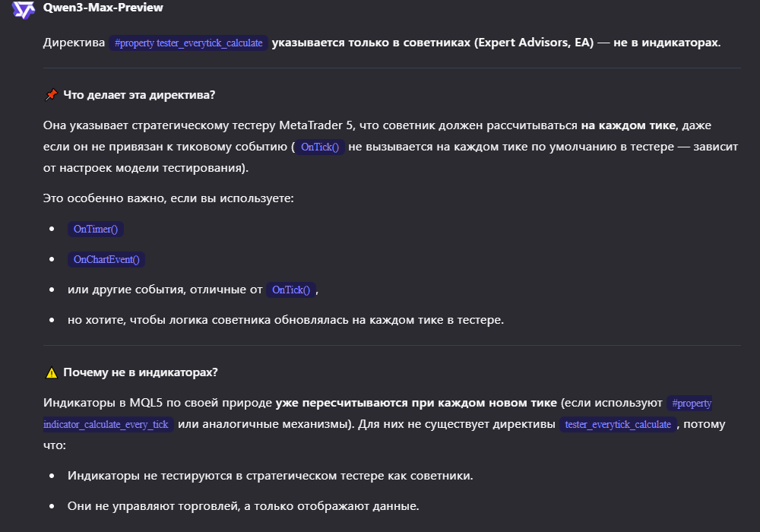Click the line 'Это особенно важно, если вы используете:'

click(169, 198)
